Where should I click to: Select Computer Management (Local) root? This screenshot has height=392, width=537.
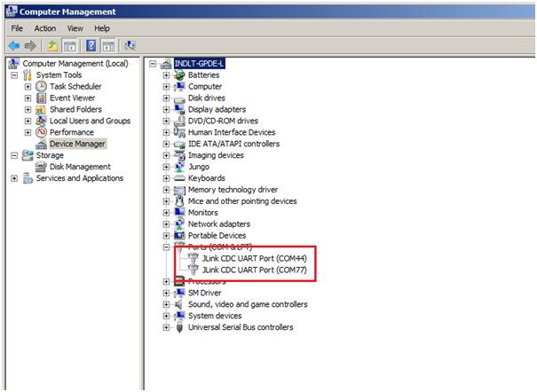pyautogui.click(x=75, y=64)
